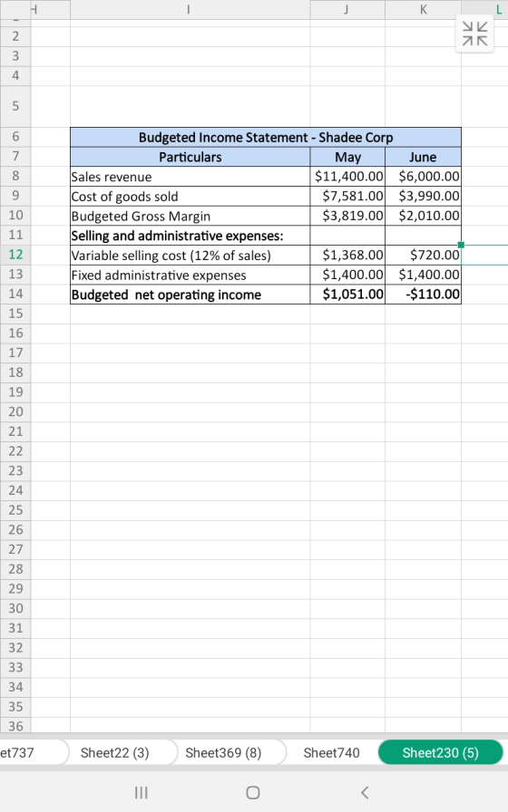
Task: Tap the Android home button
Action: point(253,792)
